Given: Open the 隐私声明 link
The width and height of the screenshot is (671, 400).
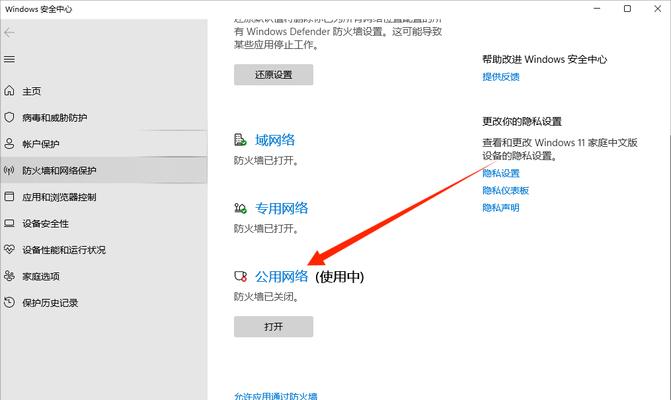Looking at the screenshot, I should [501, 208].
